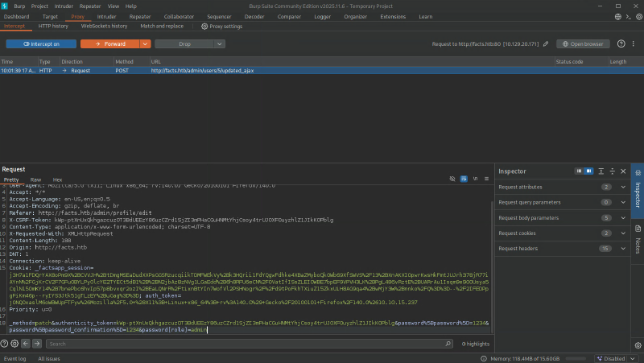Click the Drop button
644x363 pixels.
pyautogui.click(x=184, y=44)
